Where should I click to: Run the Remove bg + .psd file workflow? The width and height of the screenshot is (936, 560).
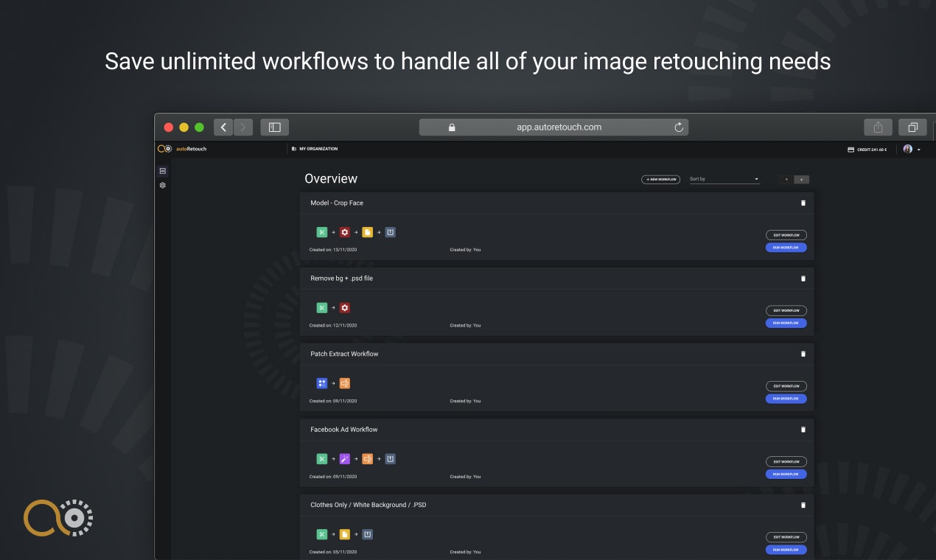786,323
